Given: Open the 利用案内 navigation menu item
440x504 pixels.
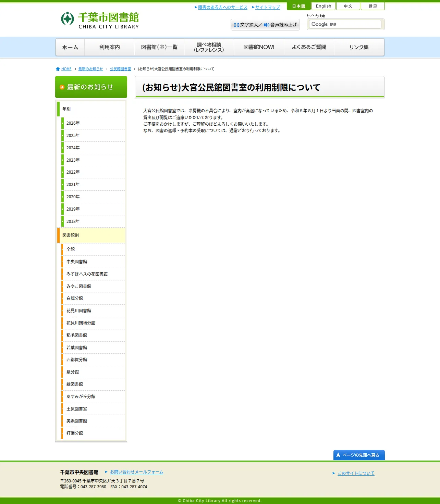Looking at the screenshot, I should tap(110, 47).
